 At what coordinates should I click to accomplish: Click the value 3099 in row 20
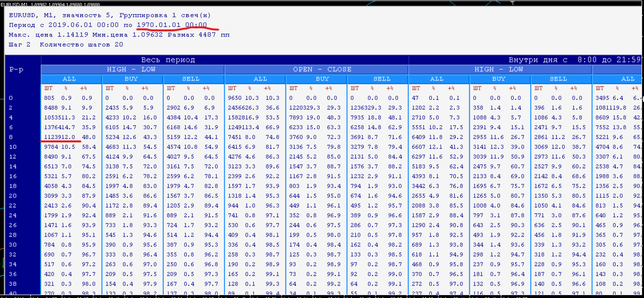pos(51,196)
